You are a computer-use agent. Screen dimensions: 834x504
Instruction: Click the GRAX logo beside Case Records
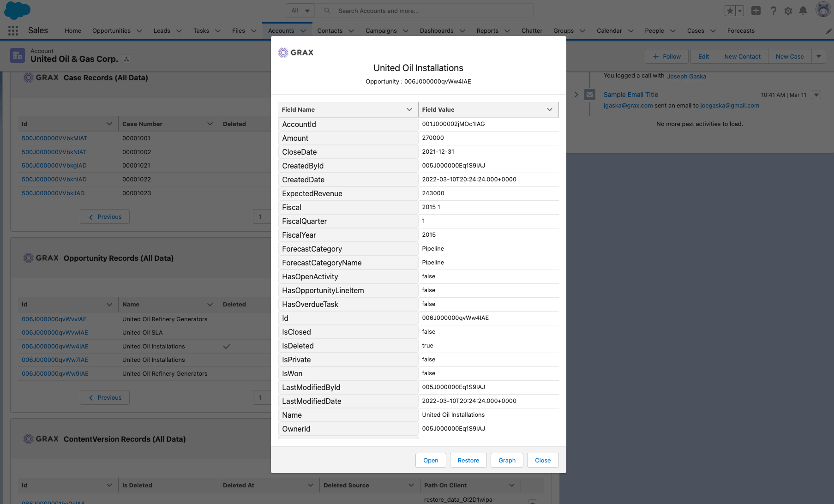(x=41, y=78)
